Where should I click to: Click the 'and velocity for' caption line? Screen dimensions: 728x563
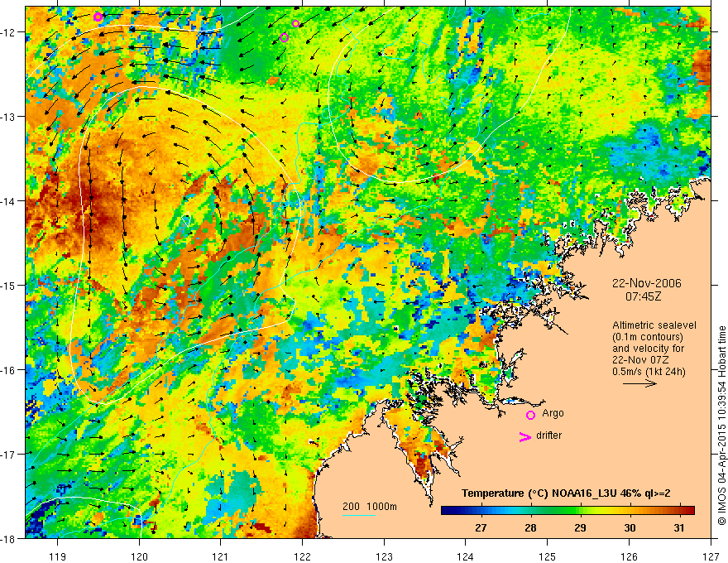pos(648,349)
